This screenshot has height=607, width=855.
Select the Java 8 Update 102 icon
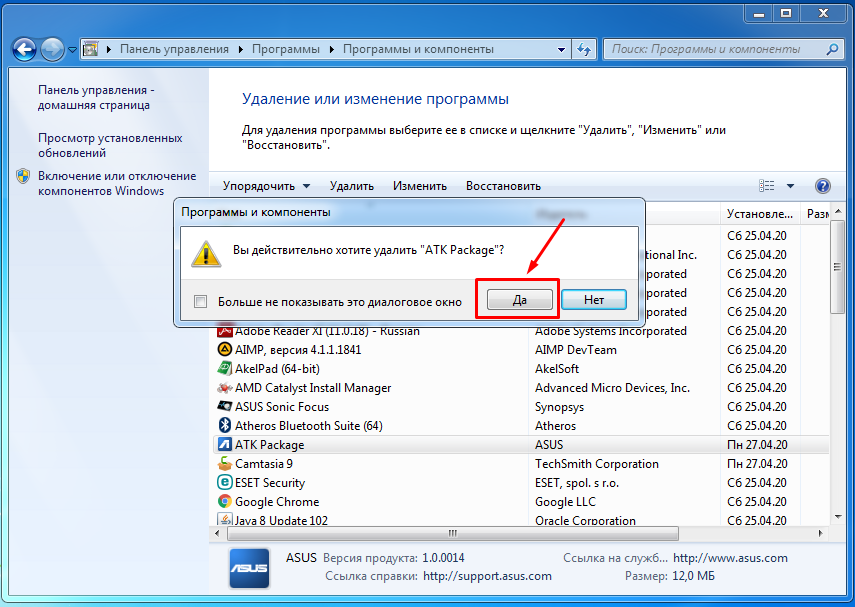[225, 519]
